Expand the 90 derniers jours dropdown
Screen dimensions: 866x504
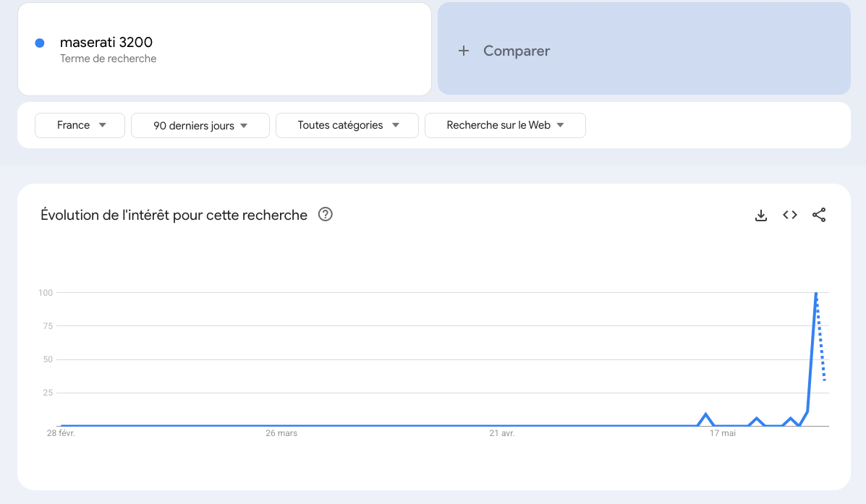click(x=200, y=125)
